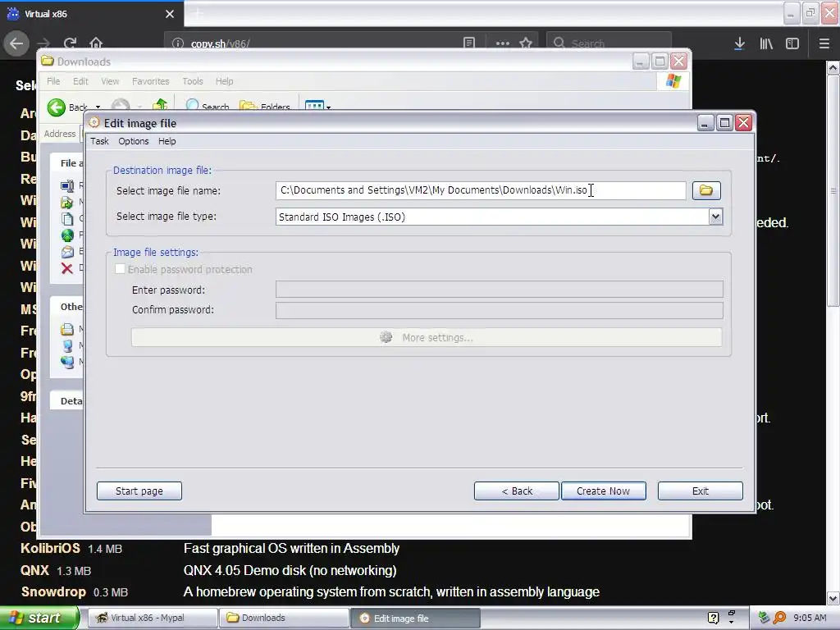Click the help question mark icon in taskbar
The image size is (840, 630).
pyautogui.click(x=713, y=619)
